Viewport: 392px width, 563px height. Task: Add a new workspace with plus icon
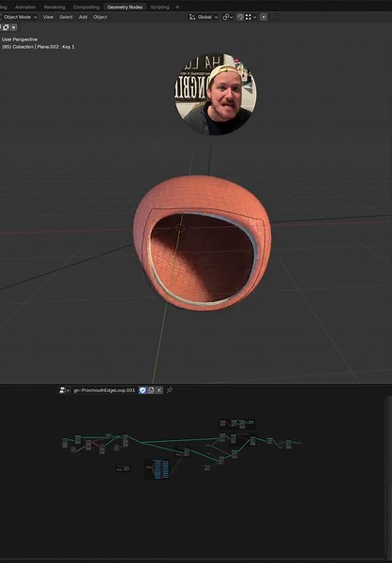click(x=177, y=7)
